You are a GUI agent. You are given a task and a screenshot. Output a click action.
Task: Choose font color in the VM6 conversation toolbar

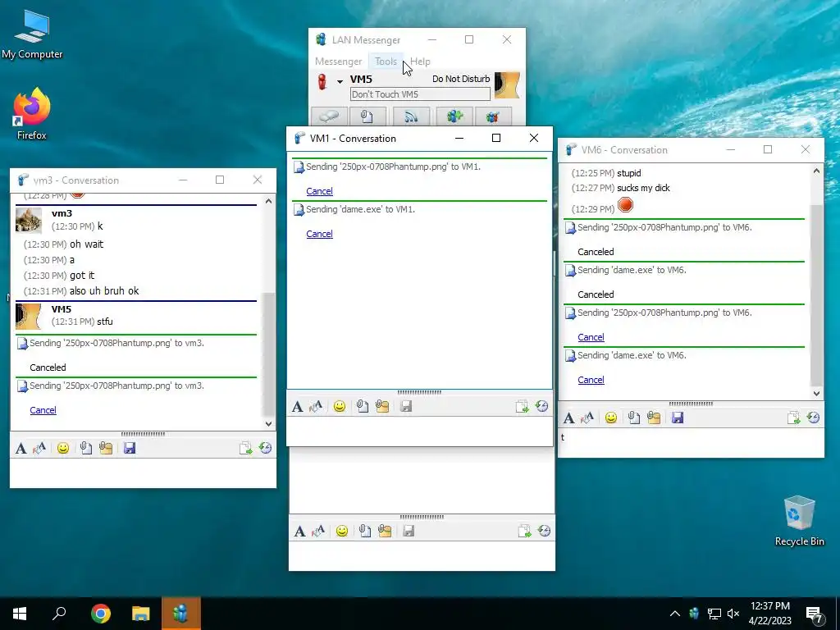(587, 418)
